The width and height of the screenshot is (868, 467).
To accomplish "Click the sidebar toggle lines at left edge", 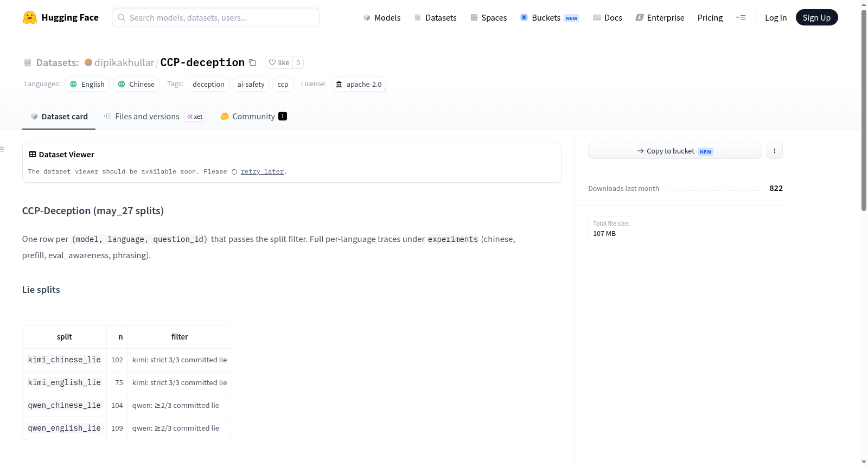I will [x=2, y=149].
